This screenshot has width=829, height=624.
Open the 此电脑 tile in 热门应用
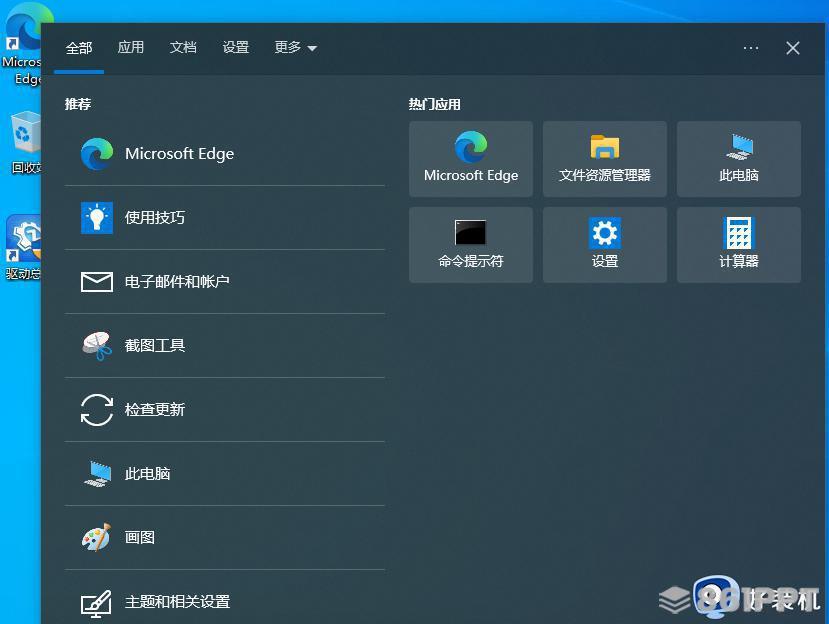[x=739, y=159]
